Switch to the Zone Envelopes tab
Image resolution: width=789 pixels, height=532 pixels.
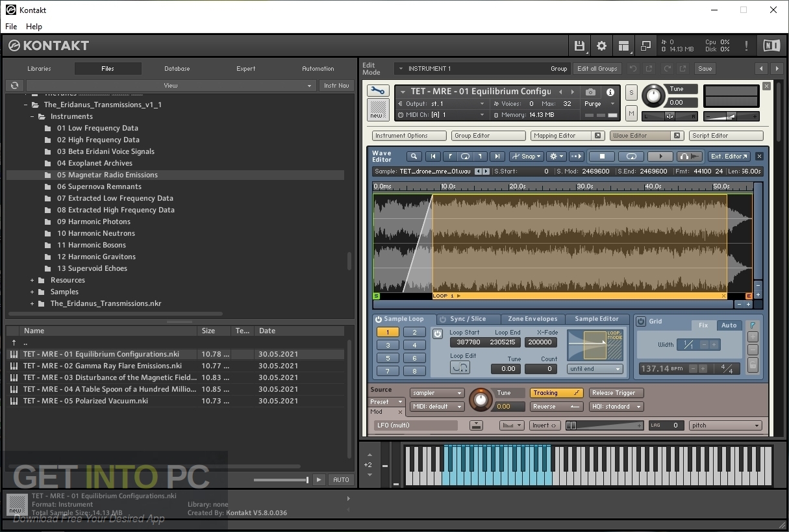click(532, 319)
